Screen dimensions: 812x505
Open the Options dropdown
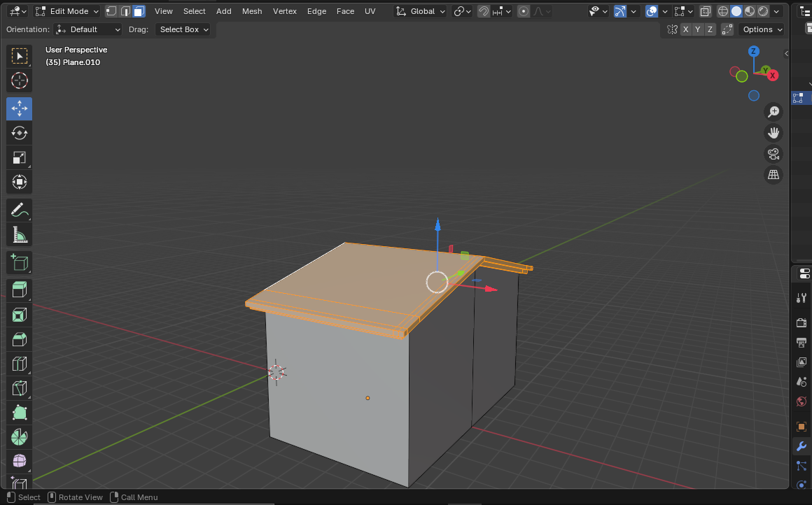click(762, 29)
